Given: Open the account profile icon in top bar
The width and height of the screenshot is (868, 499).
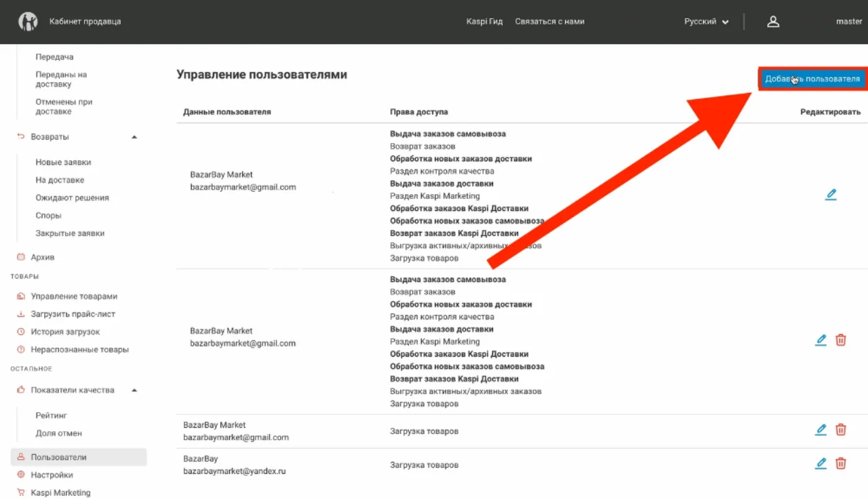Looking at the screenshot, I should click(x=773, y=21).
